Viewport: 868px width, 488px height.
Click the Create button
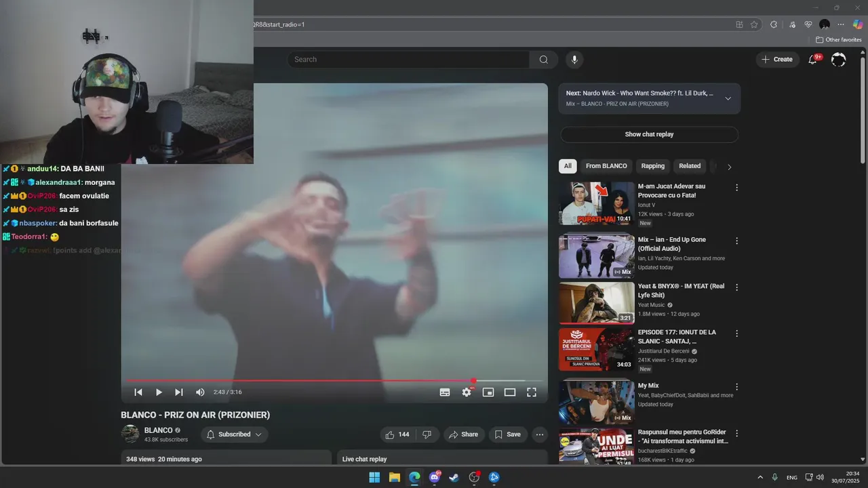point(777,60)
